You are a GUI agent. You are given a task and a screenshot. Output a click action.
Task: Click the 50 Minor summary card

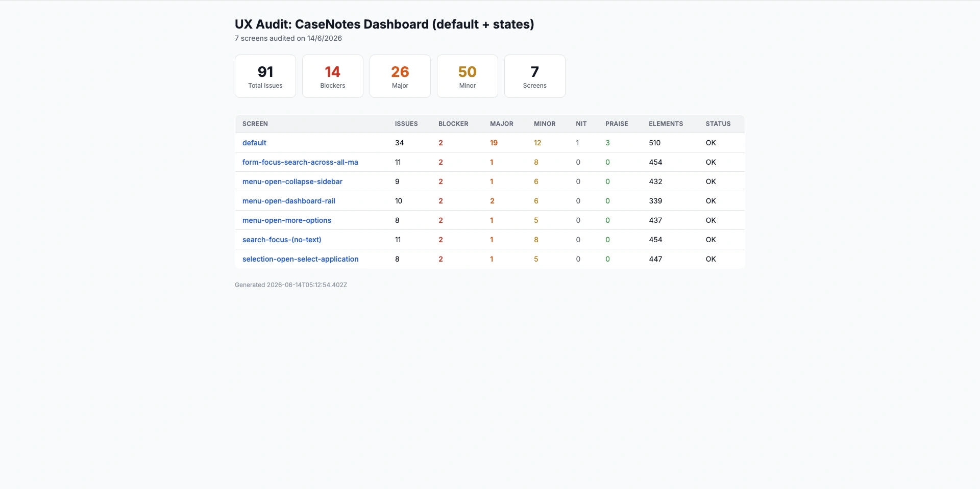(x=468, y=76)
